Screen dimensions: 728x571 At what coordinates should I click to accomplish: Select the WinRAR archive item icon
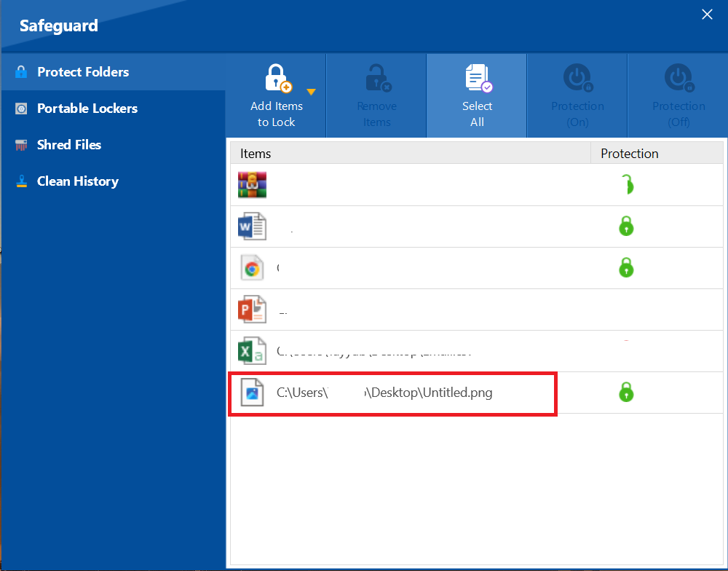point(253,185)
